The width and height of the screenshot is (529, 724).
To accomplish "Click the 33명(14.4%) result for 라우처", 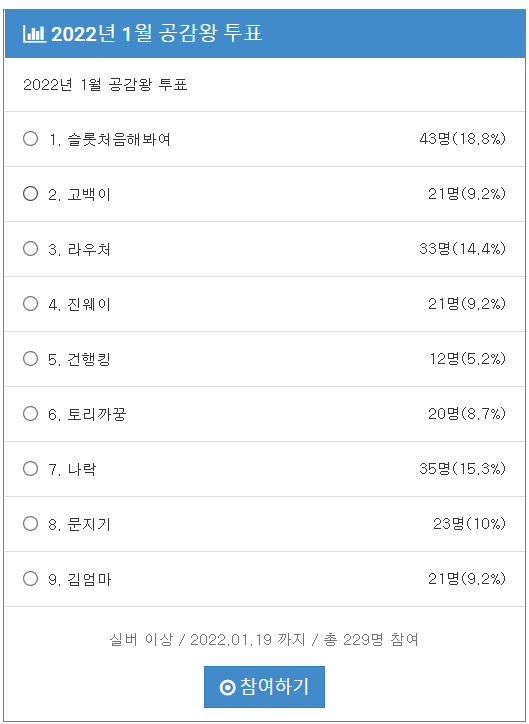I will point(463,249).
